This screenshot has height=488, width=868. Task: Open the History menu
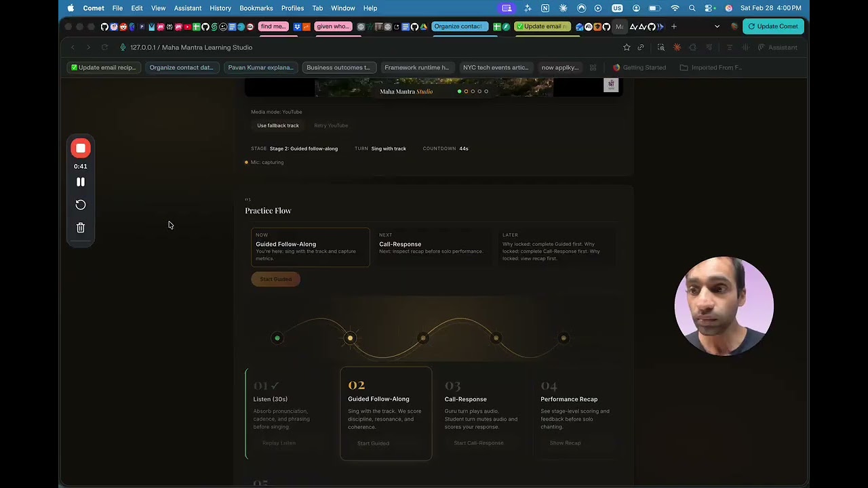[220, 8]
